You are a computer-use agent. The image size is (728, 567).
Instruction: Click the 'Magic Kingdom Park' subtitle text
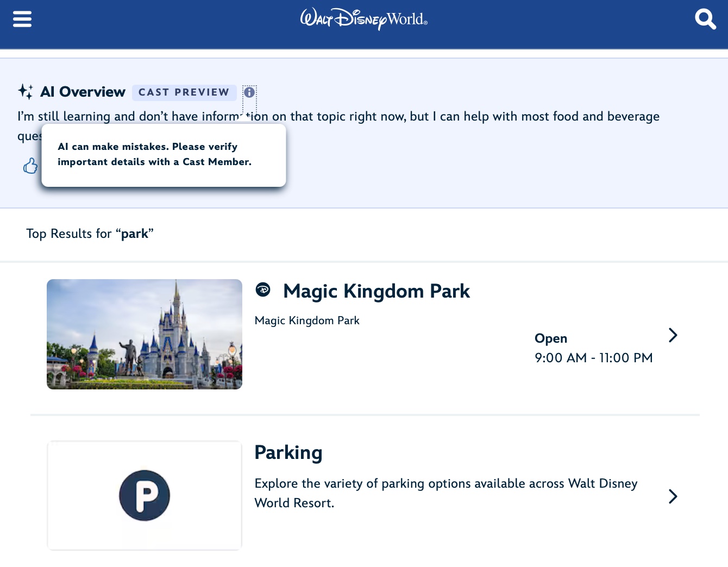pos(307,320)
